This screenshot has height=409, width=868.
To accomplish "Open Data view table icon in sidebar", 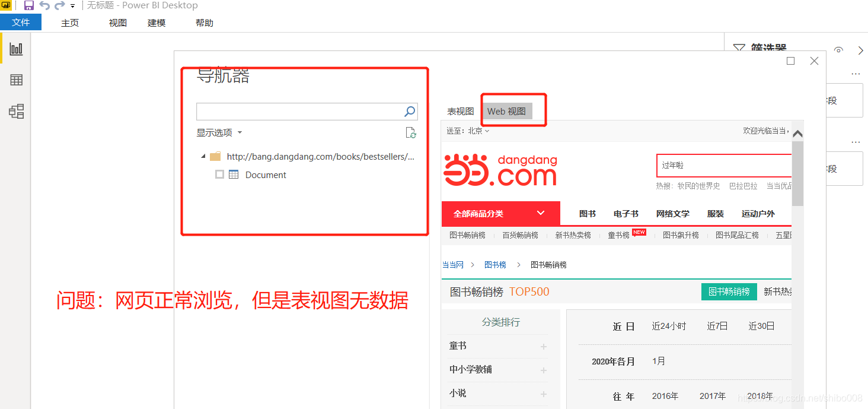I will [16, 80].
